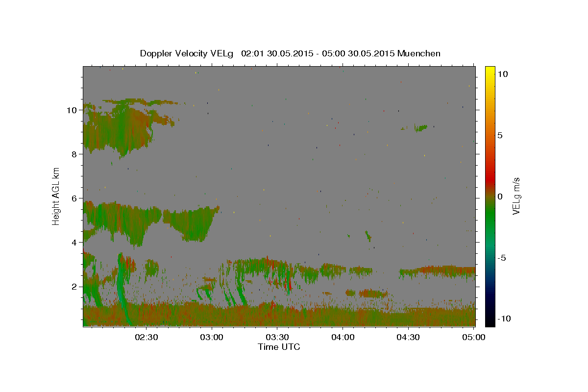Click the height tick label '8'
The image size is (588, 392).
tap(74, 154)
